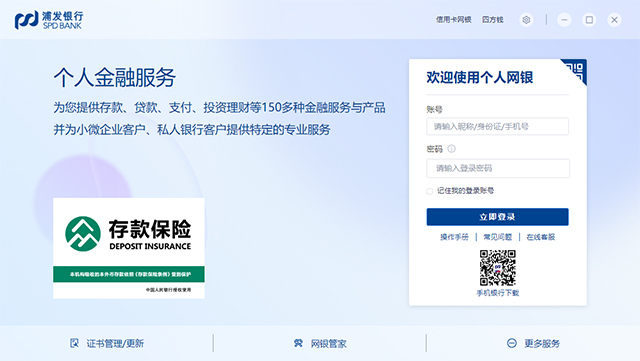Click the 网银管家 icon
The width and height of the screenshot is (640, 361).
pos(298,343)
